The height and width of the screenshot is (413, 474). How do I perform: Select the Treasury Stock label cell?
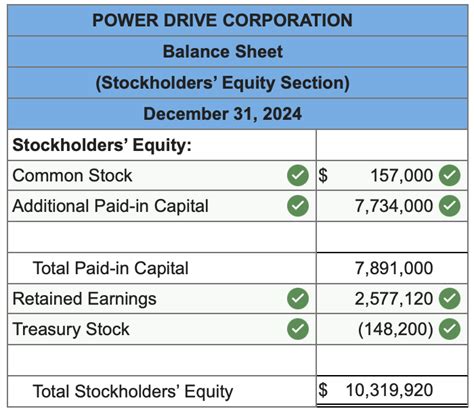162,329
